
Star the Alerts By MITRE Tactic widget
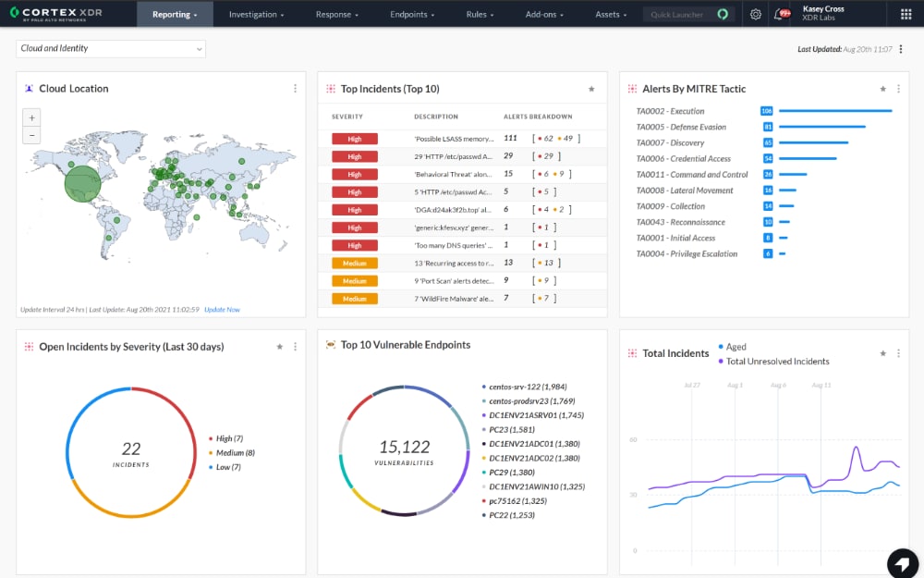point(881,89)
